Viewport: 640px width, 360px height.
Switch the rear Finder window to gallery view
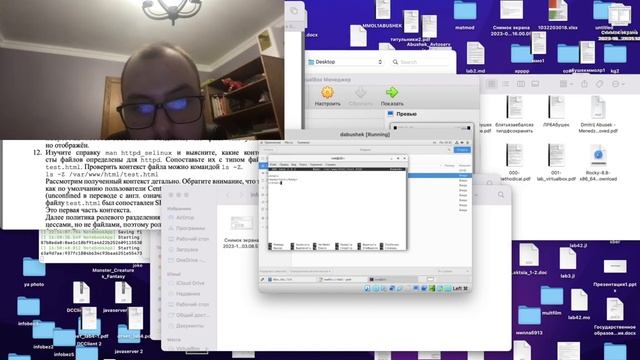coord(535,84)
